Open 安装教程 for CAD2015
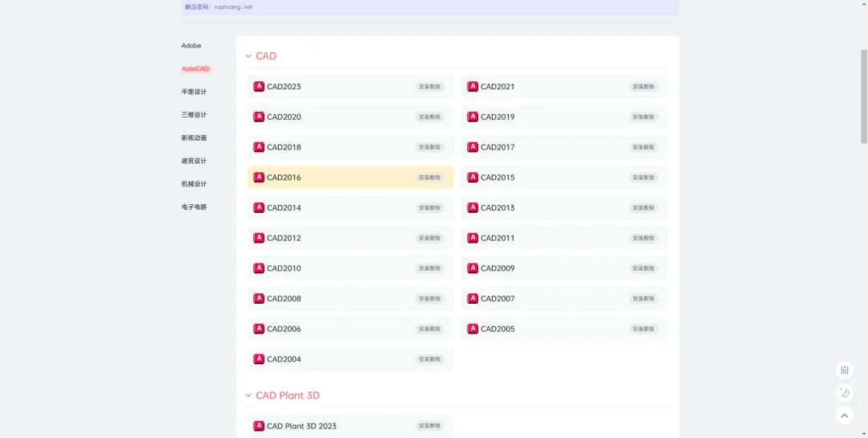The height and width of the screenshot is (438, 868). pos(643,178)
